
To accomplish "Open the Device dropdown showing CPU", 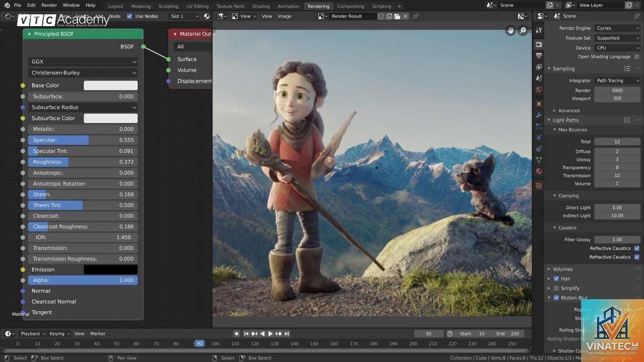I will click(617, 48).
